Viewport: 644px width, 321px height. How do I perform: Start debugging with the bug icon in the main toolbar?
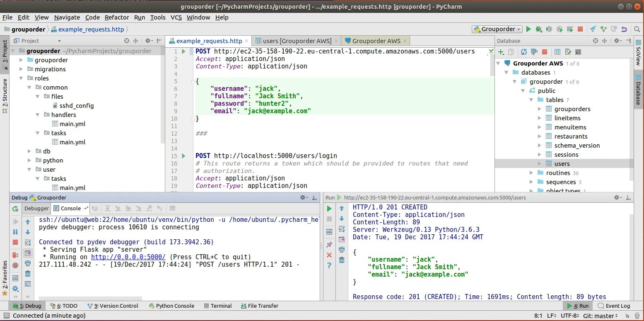(538, 29)
